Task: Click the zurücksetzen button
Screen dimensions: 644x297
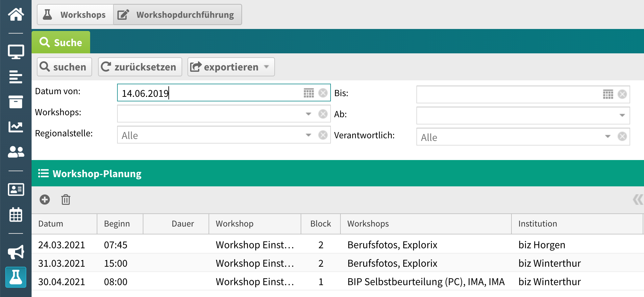Action: 140,67
